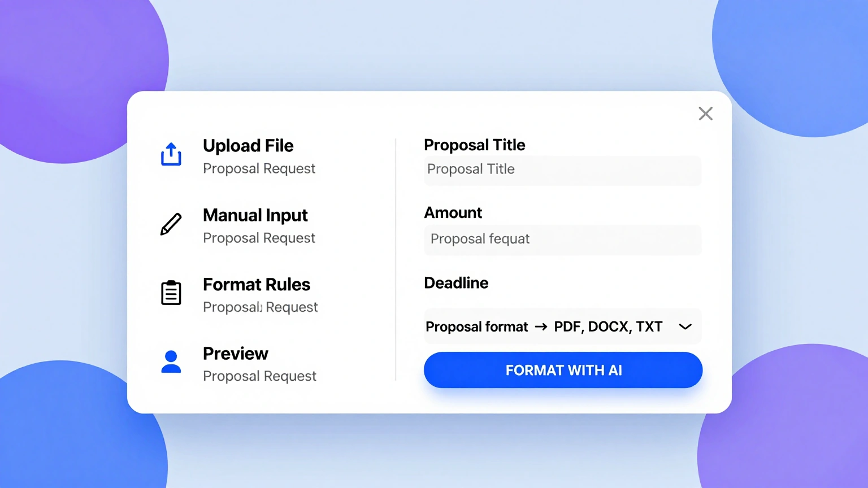The height and width of the screenshot is (488, 868).
Task: Close the dialog with the X icon
Action: pos(705,114)
